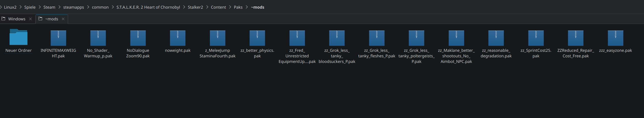Switch to the Windows tab
The width and height of the screenshot is (644, 118).
point(16,19)
